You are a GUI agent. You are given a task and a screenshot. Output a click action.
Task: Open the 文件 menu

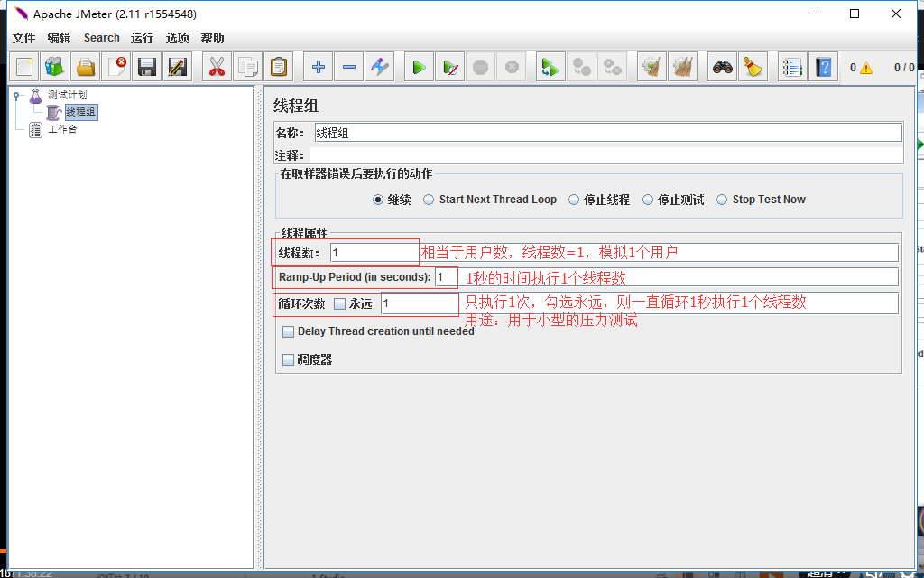(24, 38)
